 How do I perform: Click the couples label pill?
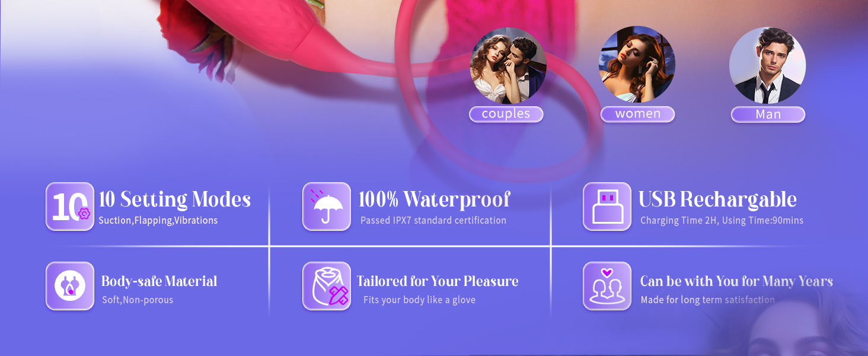[506, 114]
